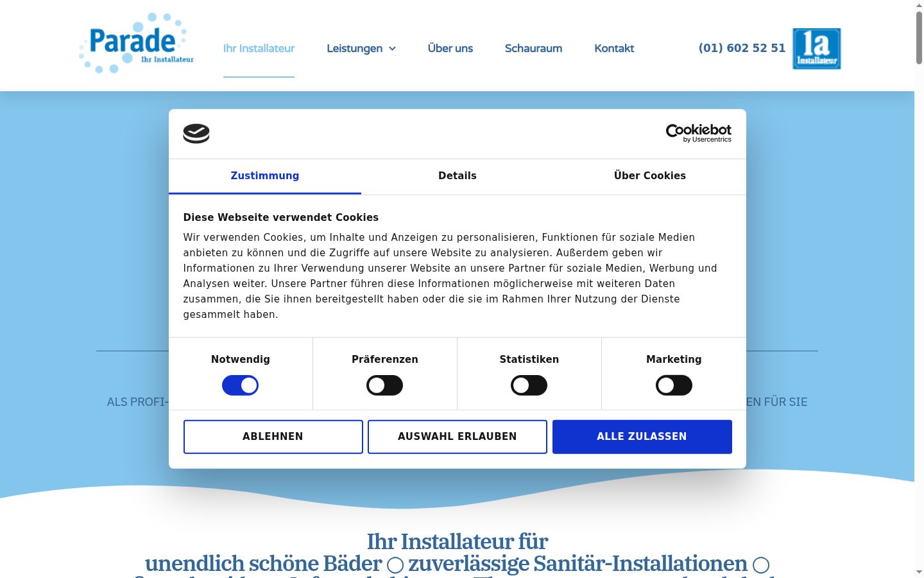Click the scrollbar up arrow

click(919, 4)
